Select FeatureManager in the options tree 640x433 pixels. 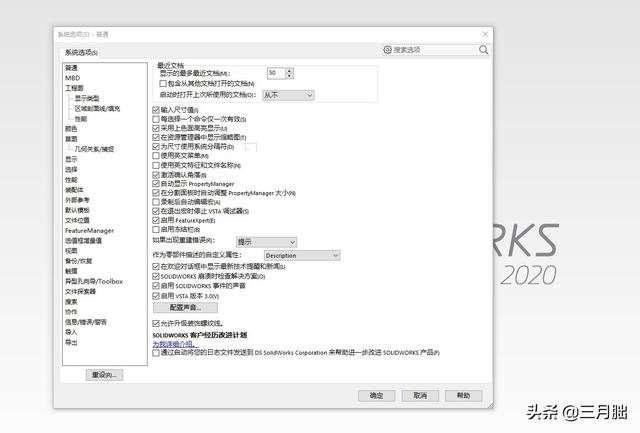point(89,231)
